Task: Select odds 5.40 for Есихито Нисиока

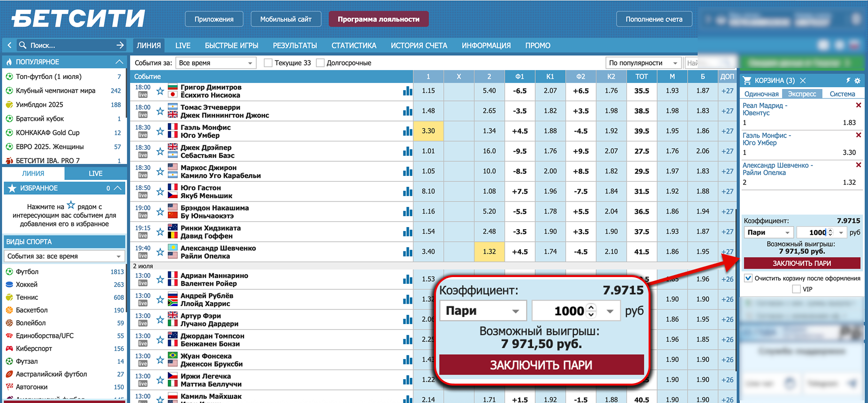Action: 489,91
